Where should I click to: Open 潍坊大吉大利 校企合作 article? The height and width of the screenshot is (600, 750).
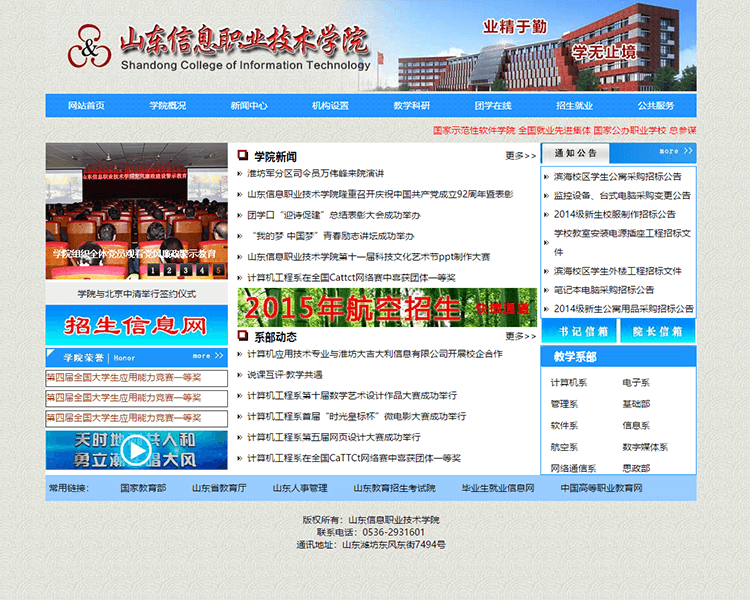pos(375,354)
